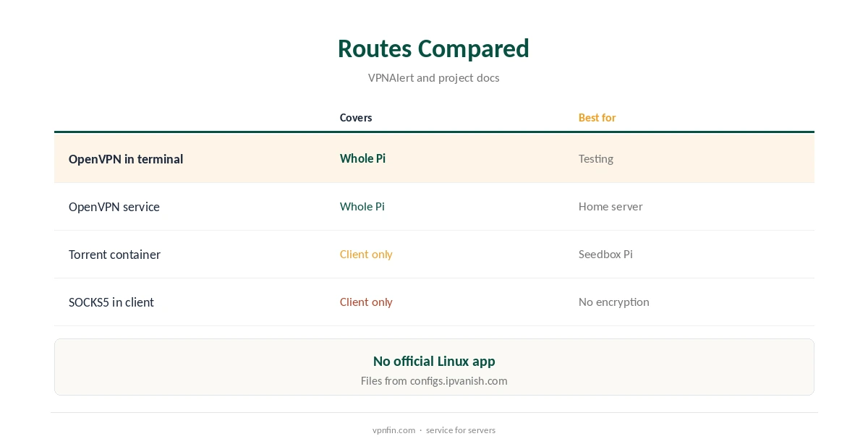Click 'Whole Pi' in OpenVPN service row
Image resolution: width=868 pixels, height=444 pixels.
tap(362, 206)
